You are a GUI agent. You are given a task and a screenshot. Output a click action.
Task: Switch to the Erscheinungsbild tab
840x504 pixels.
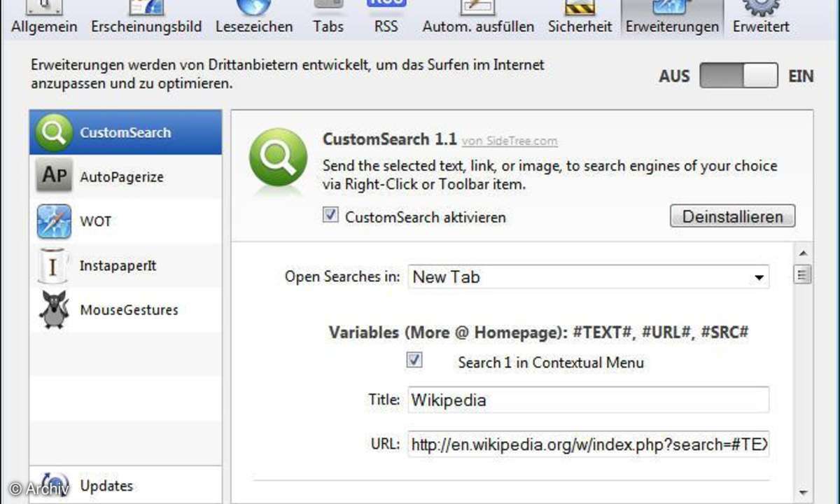(146, 19)
